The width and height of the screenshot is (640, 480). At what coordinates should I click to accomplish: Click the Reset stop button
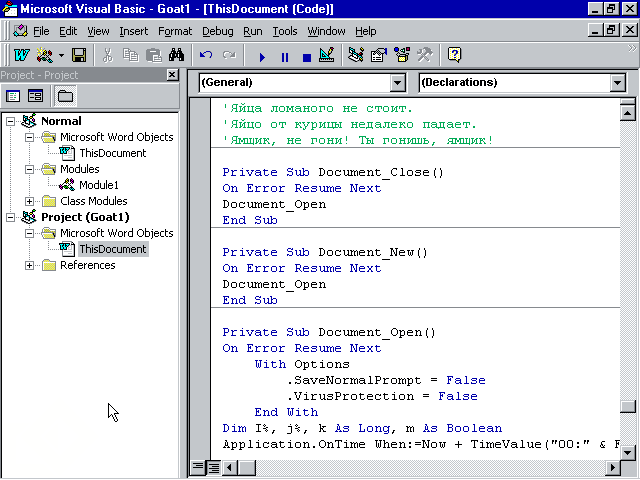(307, 56)
